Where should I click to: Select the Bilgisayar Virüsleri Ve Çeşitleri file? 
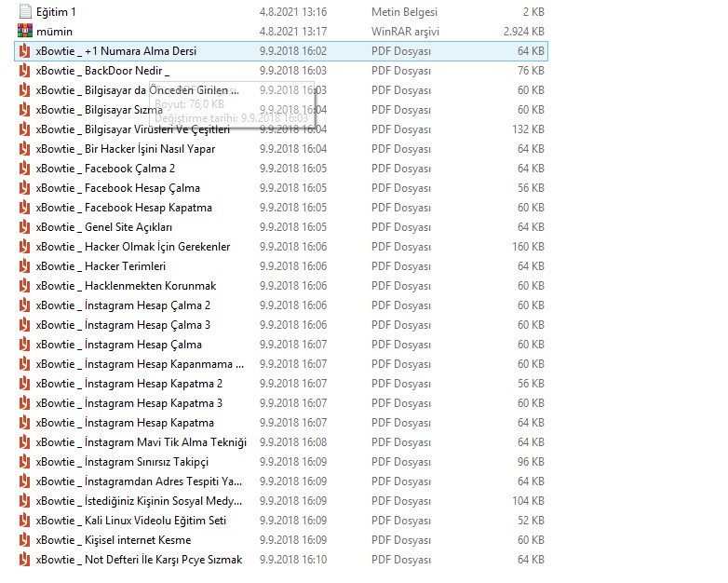tap(132, 129)
